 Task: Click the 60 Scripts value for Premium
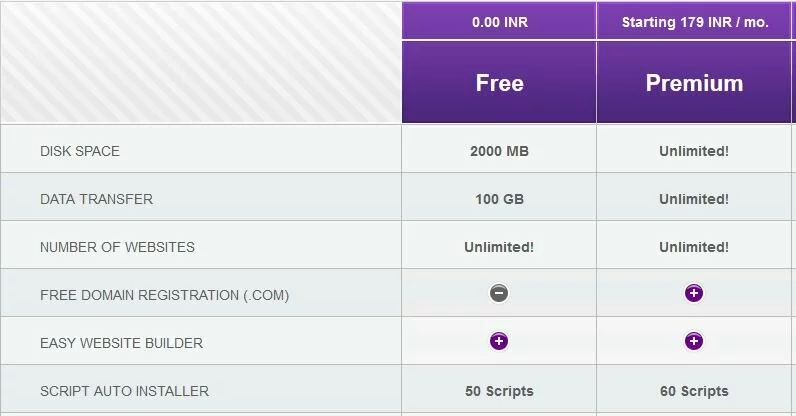click(x=694, y=391)
